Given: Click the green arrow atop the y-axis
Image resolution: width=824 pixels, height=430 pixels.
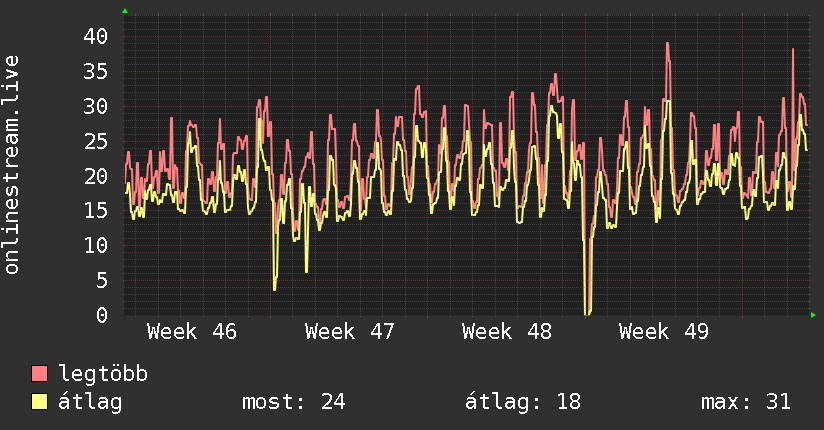Looking at the screenshot, I should pos(125,11).
